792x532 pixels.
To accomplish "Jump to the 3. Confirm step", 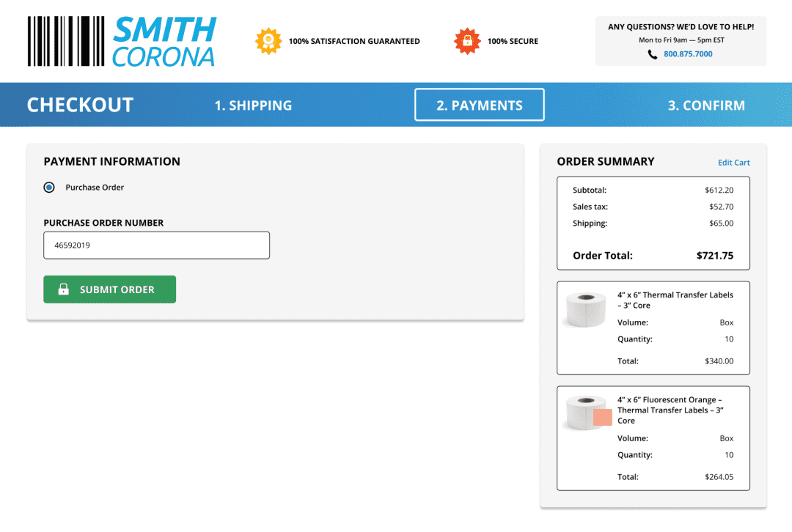I will point(706,106).
